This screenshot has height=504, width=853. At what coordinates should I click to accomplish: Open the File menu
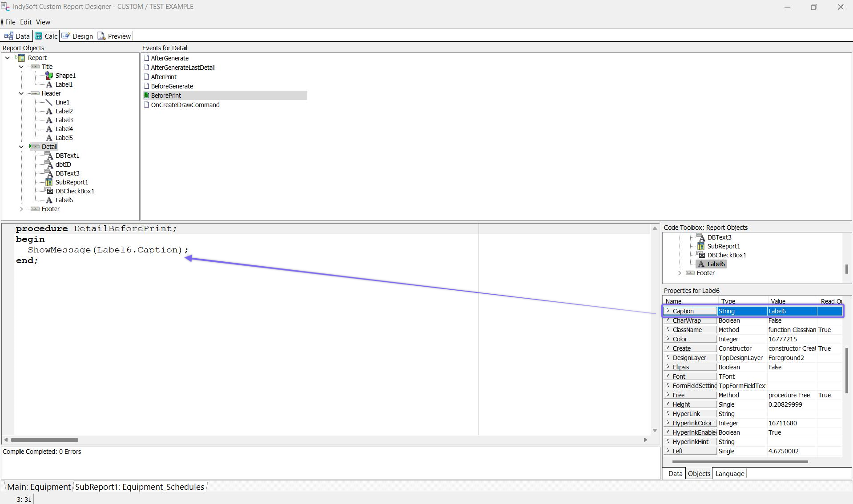10,22
